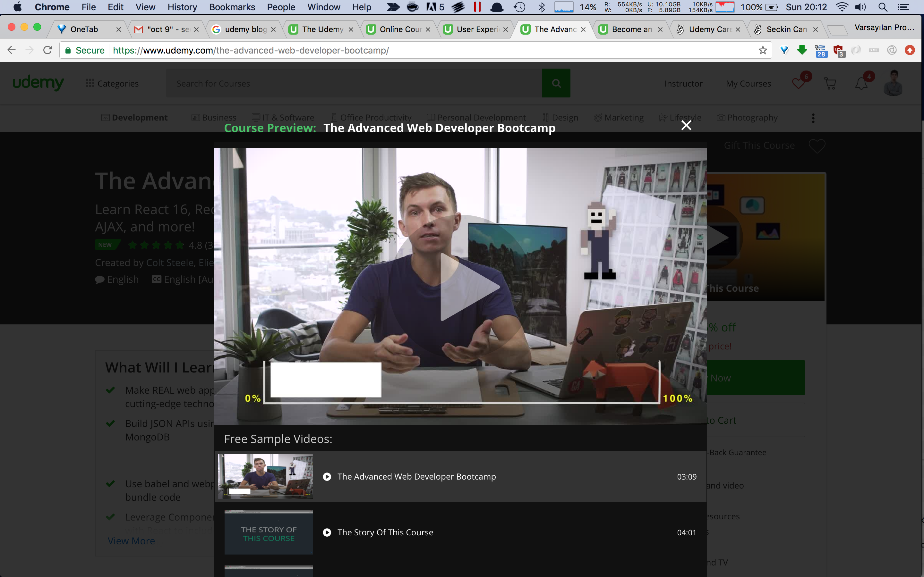The image size is (924, 577).
Task: Expand the View More link
Action: click(131, 541)
